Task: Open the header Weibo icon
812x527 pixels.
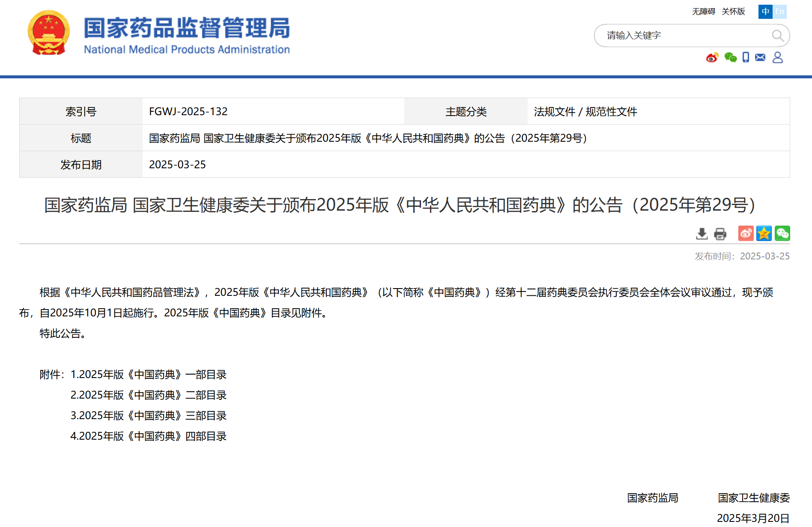Action: 712,57
